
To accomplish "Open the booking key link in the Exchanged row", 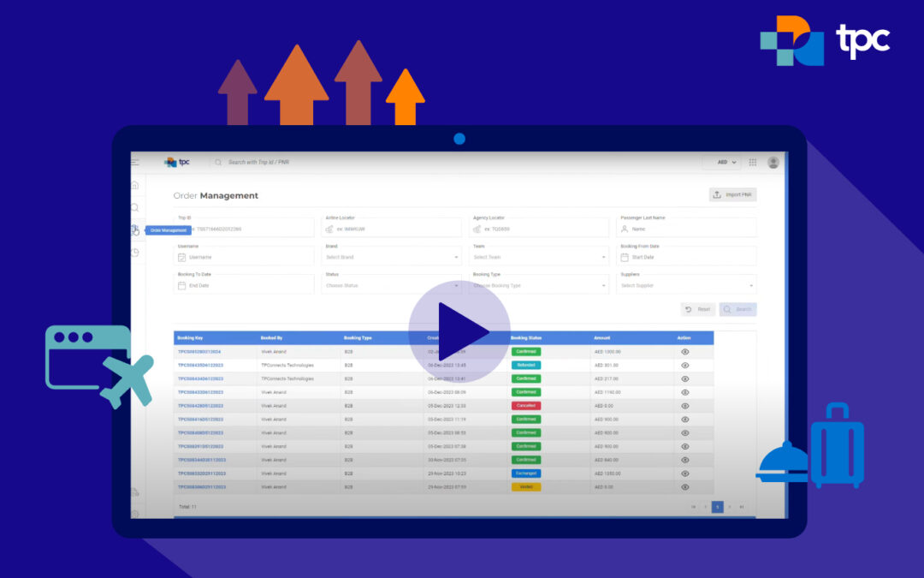I will (202, 474).
